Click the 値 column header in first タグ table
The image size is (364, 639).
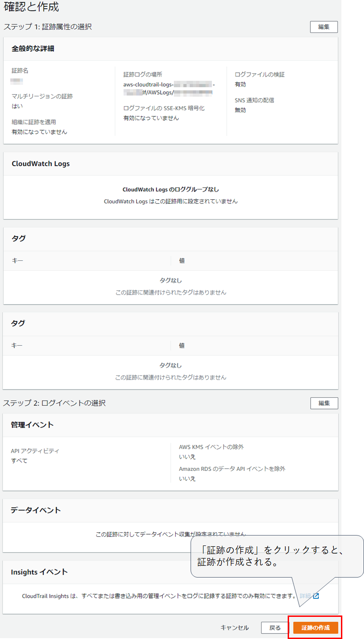[x=182, y=261]
